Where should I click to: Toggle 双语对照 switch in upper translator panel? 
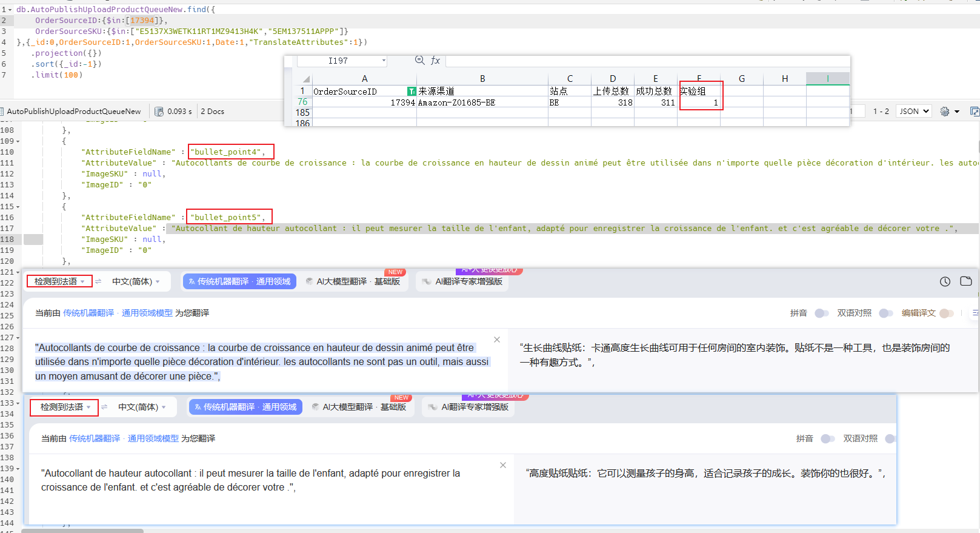[x=885, y=313]
